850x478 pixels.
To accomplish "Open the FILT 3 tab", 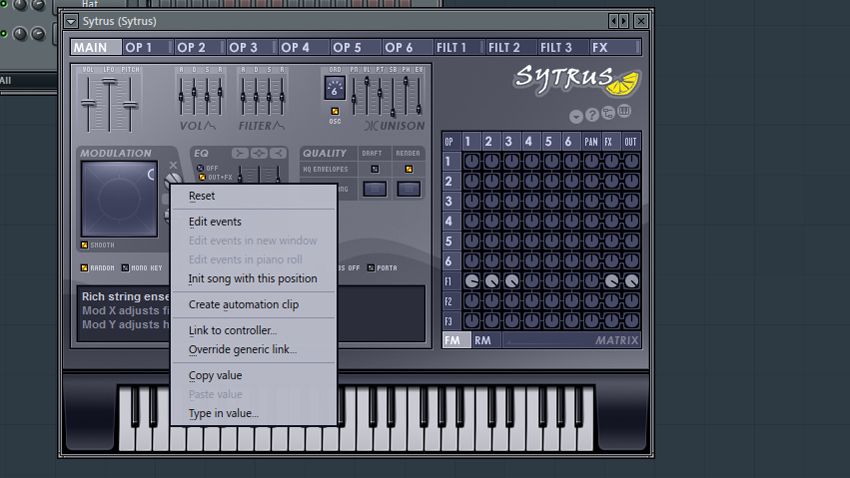I will 562,48.
